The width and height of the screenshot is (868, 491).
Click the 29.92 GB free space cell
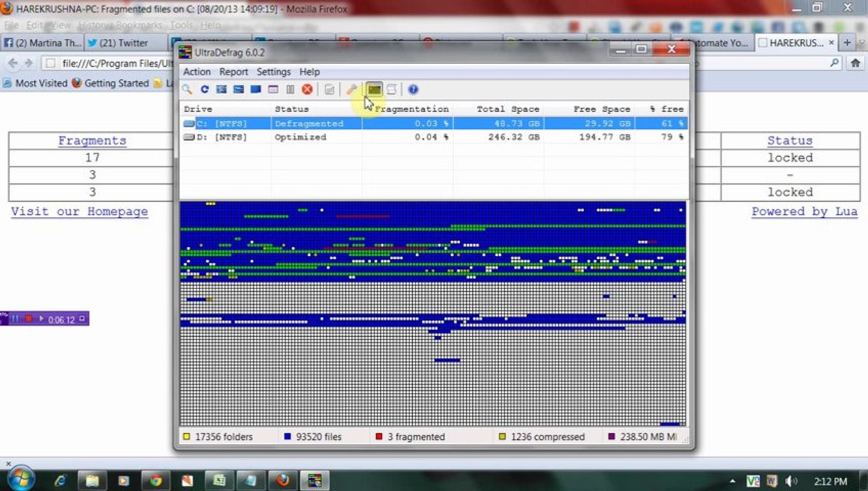pos(607,123)
